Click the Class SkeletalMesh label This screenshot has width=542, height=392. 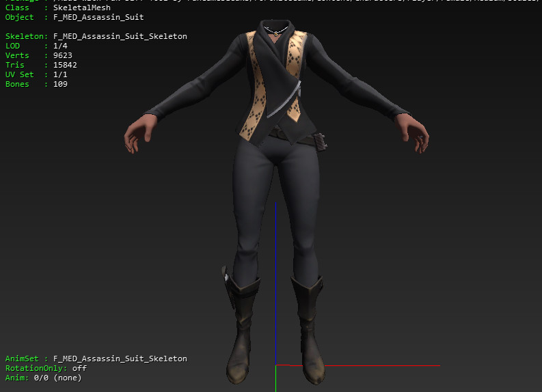[x=57, y=8]
